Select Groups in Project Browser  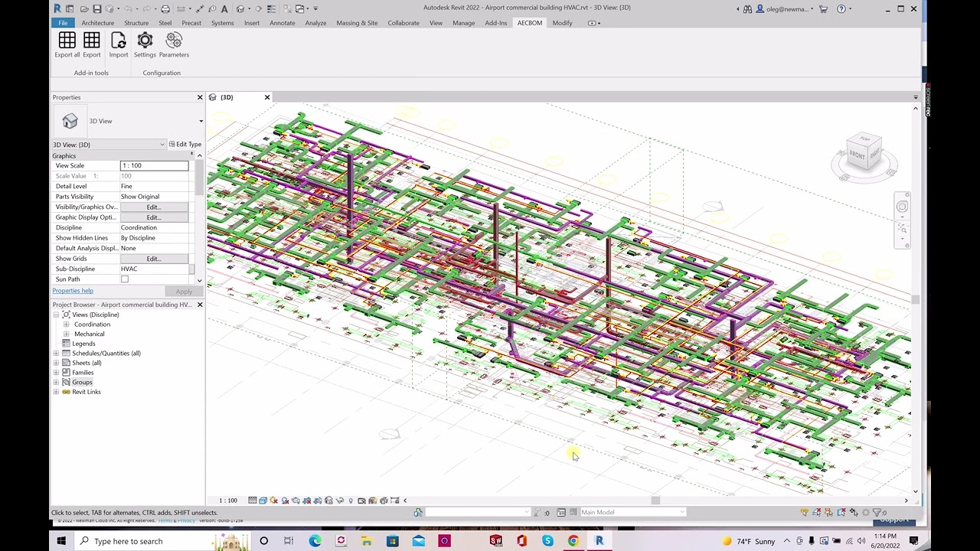[82, 382]
